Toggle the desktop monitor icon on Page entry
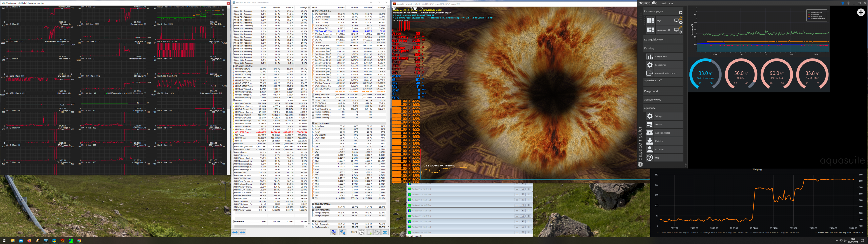Viewport: 868px width, 244px height. [x=677, y=21]
